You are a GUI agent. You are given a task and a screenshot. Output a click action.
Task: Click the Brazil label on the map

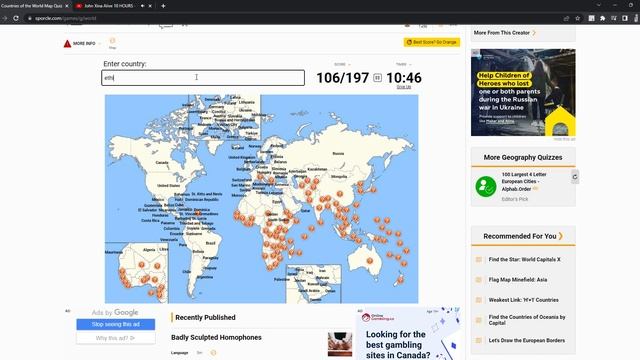(211, 243)
